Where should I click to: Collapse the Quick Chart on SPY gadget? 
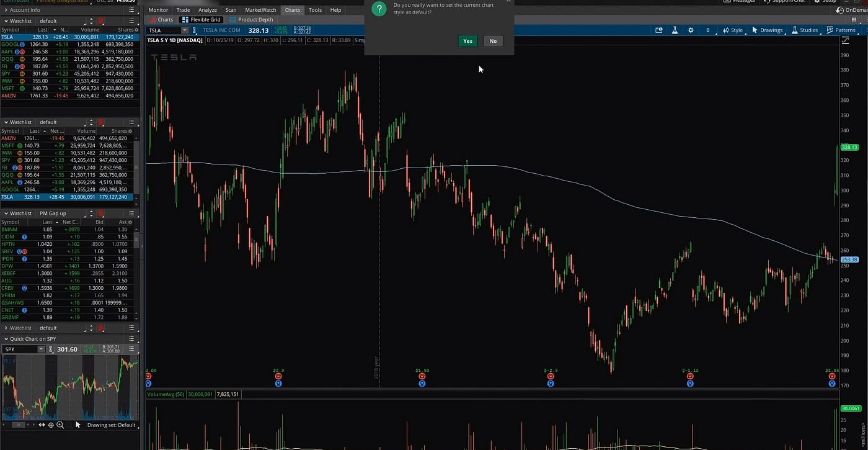[6, 339]
